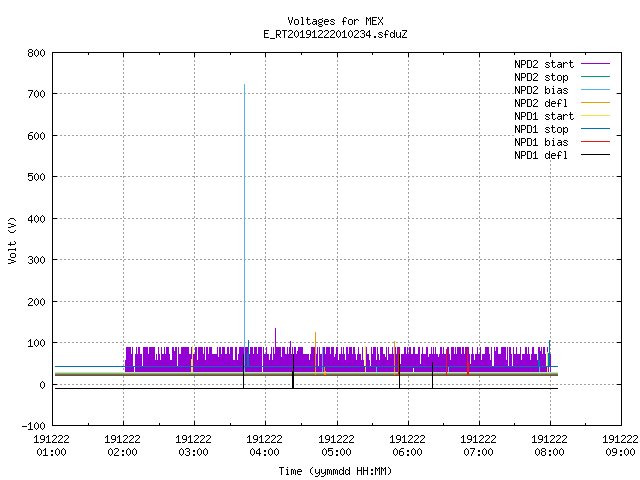Click the chart title 'Voltages for MEX'
Image resolution: width=640 pixels, height=480 pixels.
click(335, 21)
